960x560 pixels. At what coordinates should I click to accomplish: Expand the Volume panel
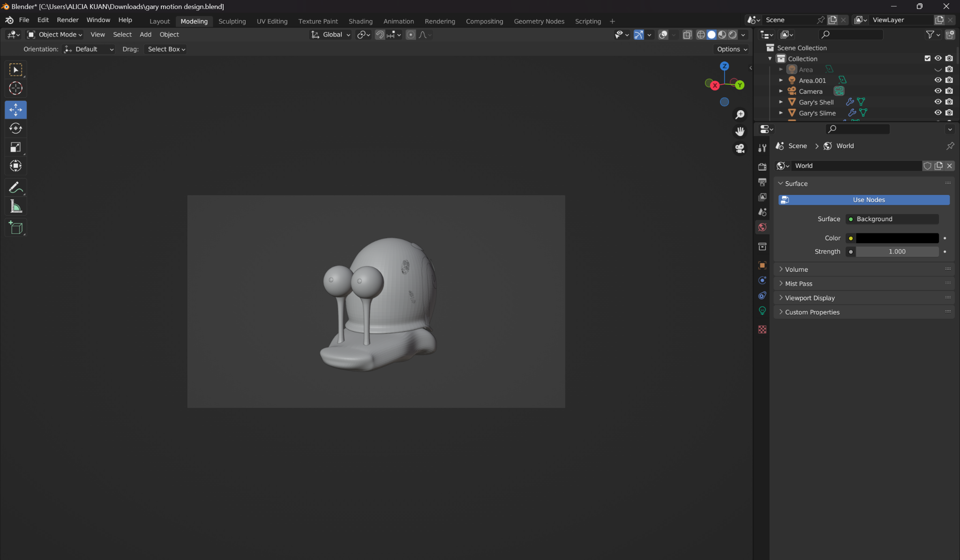click(864, 269)
